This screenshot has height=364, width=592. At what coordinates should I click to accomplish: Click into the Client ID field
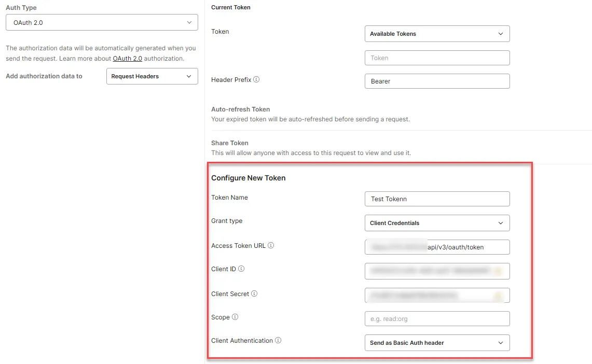point(437,271)
